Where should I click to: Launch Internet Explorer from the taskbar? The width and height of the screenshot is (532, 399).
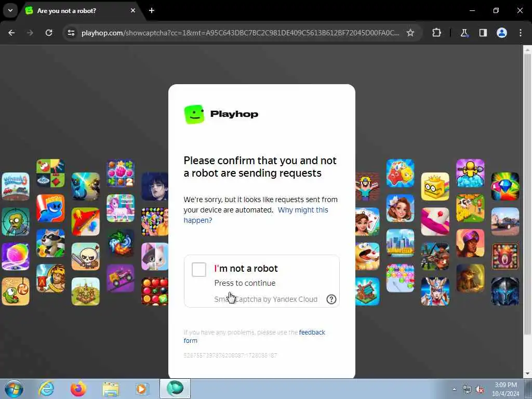click(x=46, y=389)
